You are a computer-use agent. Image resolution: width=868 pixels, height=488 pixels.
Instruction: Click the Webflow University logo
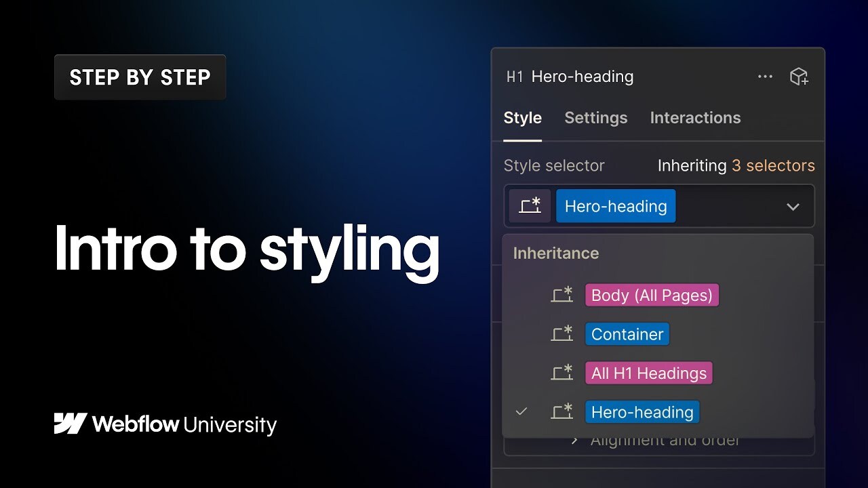point(164,425)
